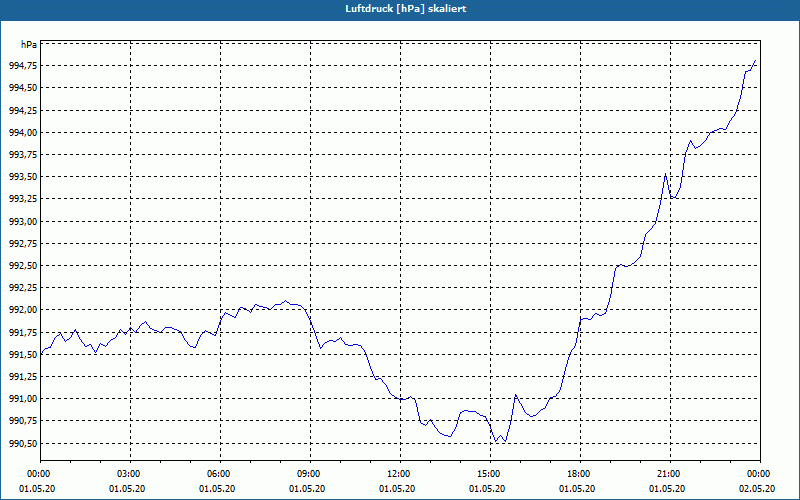Click the 991,50 y-axis value
This screenshot has width=800, height=500.
[23, 355]
